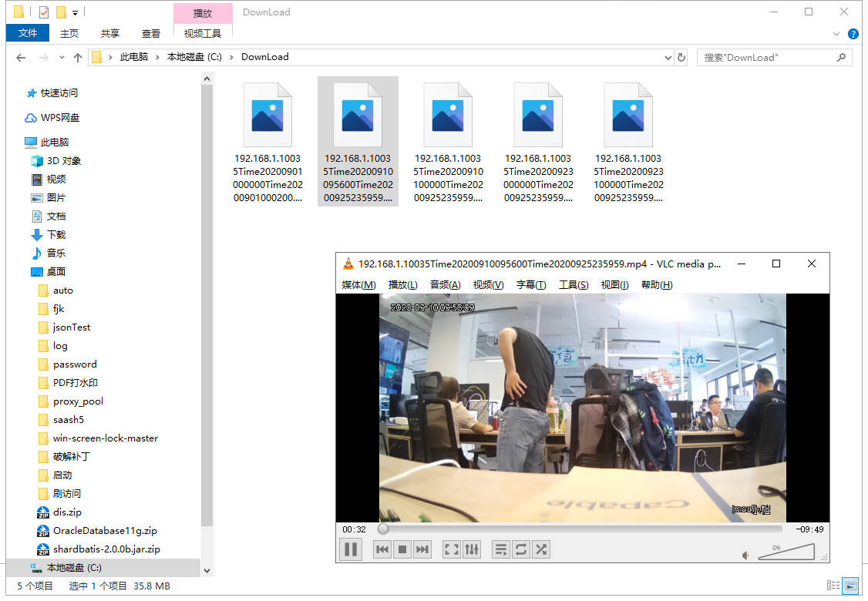
Task: Switch to the 查看 ribbon tab
Action: 151,33
